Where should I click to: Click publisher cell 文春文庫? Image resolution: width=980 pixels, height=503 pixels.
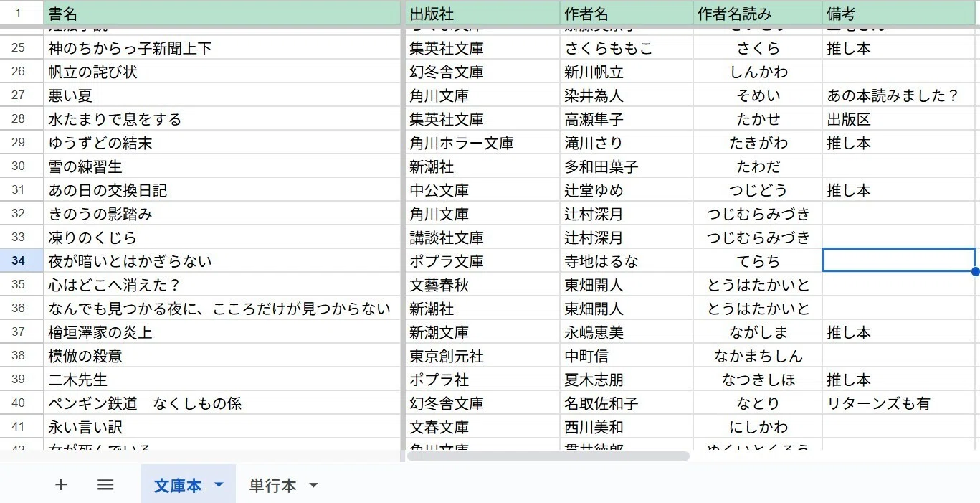[482, 427]
